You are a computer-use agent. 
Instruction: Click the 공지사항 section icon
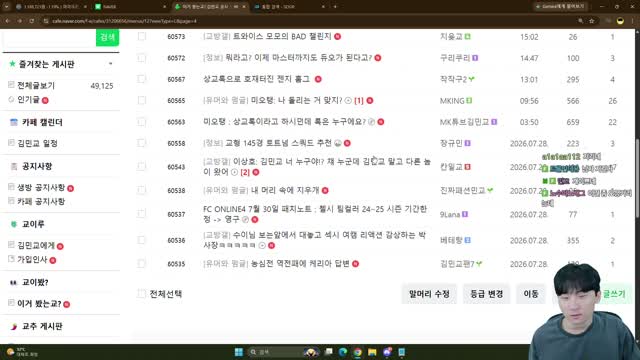tap(14, 166)
